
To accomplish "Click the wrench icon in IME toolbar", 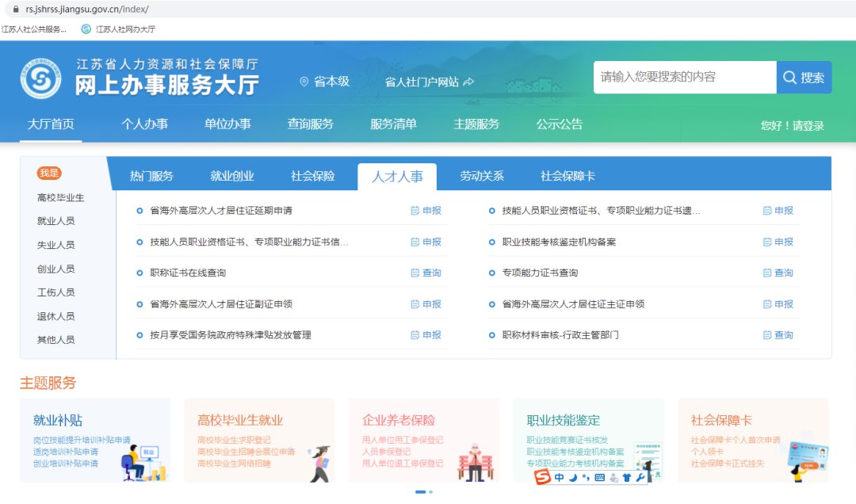I will pos(640,478).
